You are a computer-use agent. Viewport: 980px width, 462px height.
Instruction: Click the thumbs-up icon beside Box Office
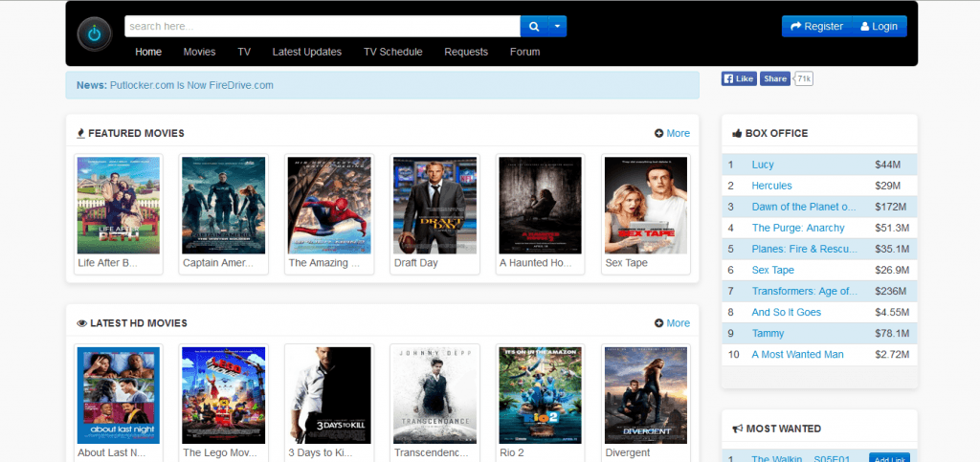point(737,133)
